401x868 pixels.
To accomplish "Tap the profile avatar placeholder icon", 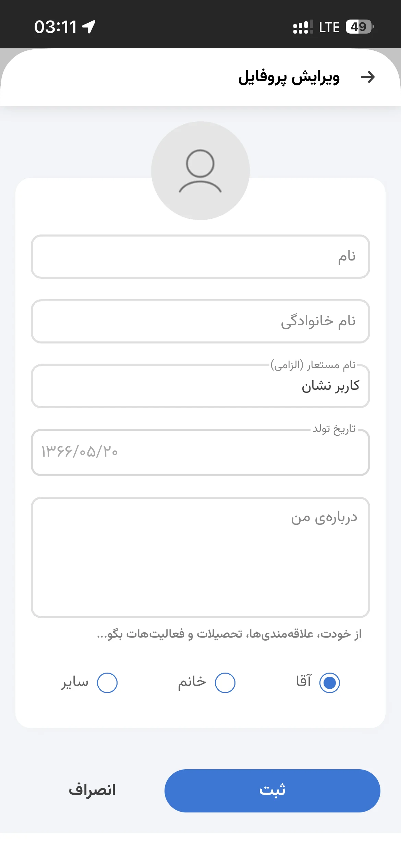I will (200, 171).
